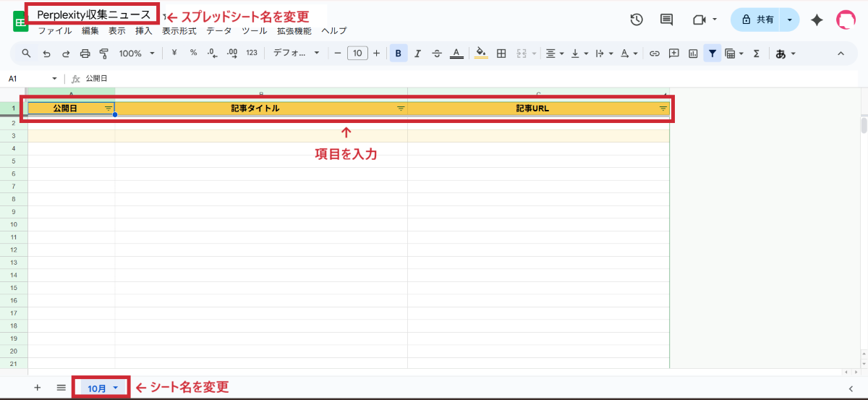The image size is (868, 400).
Task: Select the paint format tool
Action: [x=103, y=54]
